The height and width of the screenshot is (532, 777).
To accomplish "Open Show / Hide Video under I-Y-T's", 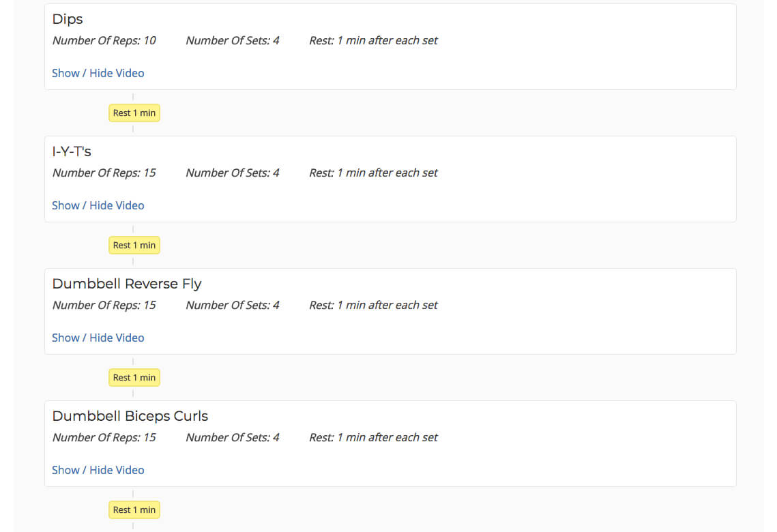I will pyautogui.click(x=98, y=205).
